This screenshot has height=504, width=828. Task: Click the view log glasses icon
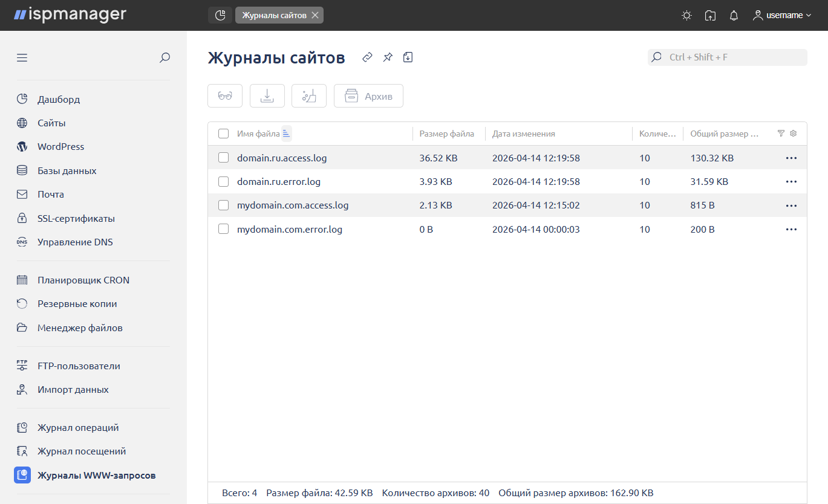pos(225,96)
